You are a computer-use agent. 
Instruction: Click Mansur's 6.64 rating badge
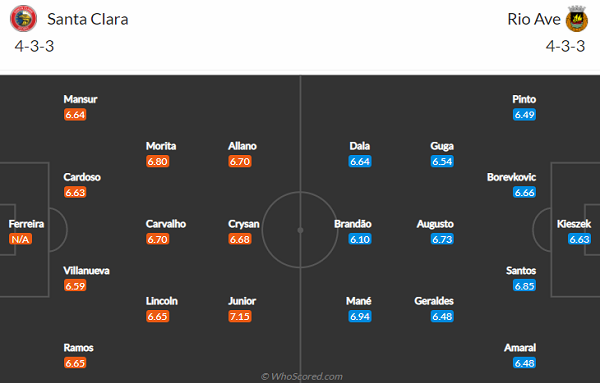click(75, 114)
